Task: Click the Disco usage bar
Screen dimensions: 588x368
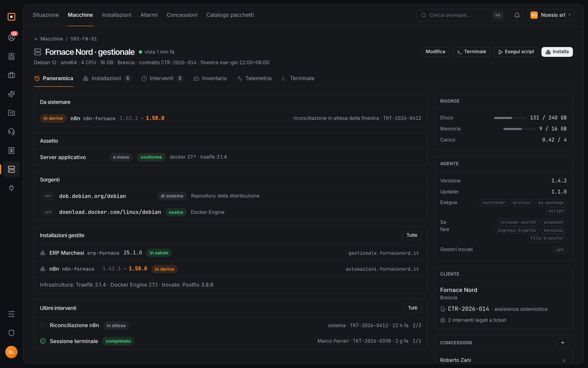Action: point(510,118)
